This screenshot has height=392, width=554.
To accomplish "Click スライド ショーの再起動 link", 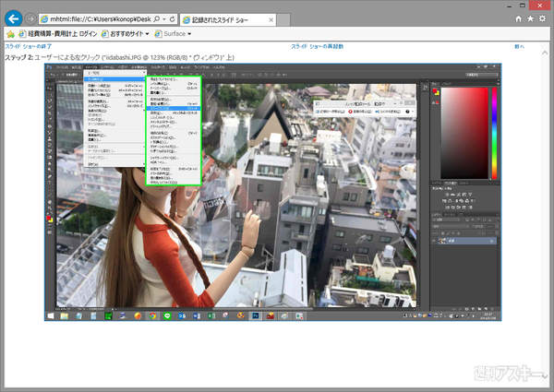I will [317, 46].
